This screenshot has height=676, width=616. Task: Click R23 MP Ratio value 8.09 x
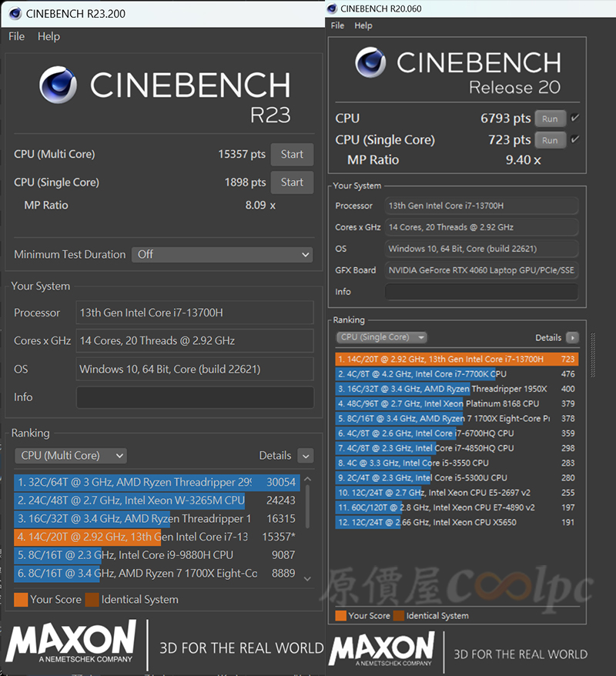point(260,206)
